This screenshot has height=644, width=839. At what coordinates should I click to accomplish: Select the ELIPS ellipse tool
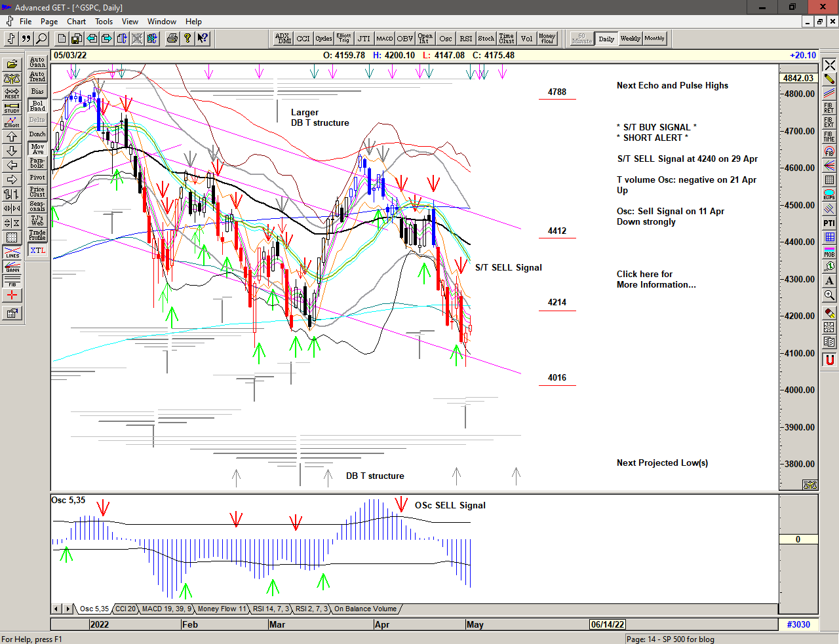829,195
